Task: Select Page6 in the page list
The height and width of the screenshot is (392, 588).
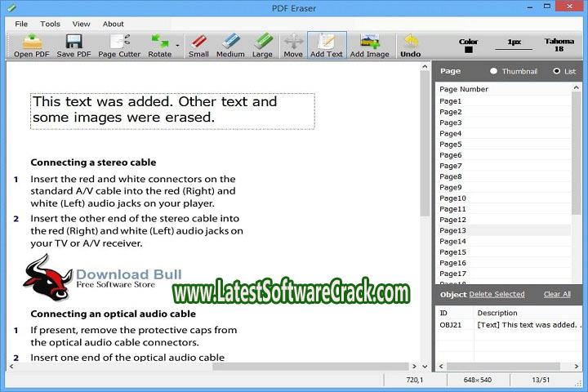Action: coord(505,155)
